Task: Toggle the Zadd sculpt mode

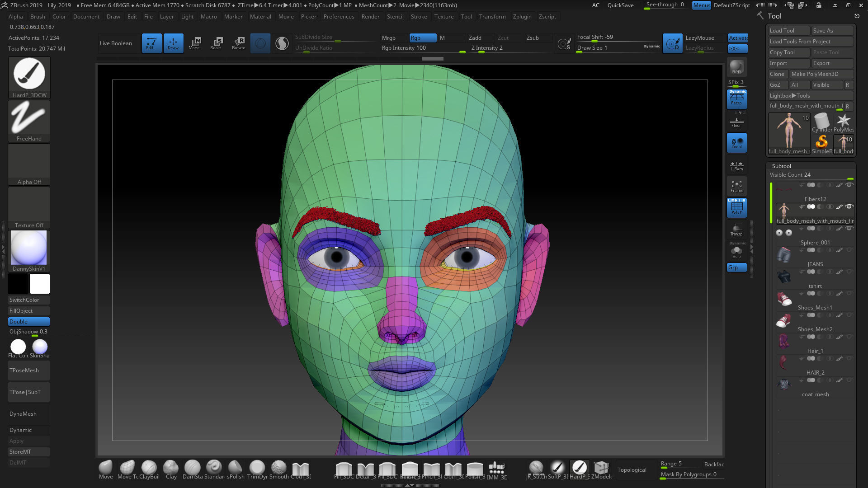Action: click(479, 38)
